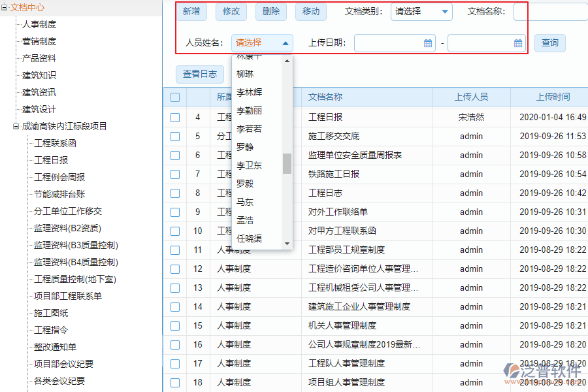Check the select-all checkbox in table header

coord(174,97)
